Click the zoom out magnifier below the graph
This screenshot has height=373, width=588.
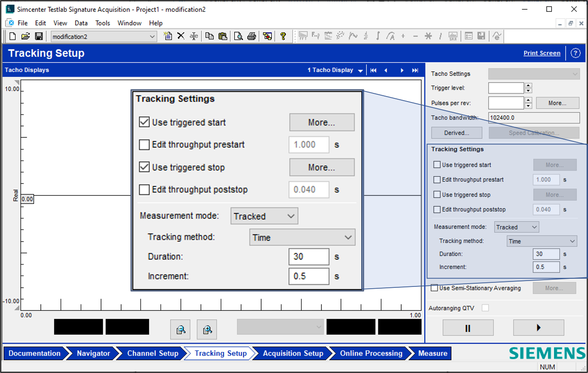click(x=180, y=329)
